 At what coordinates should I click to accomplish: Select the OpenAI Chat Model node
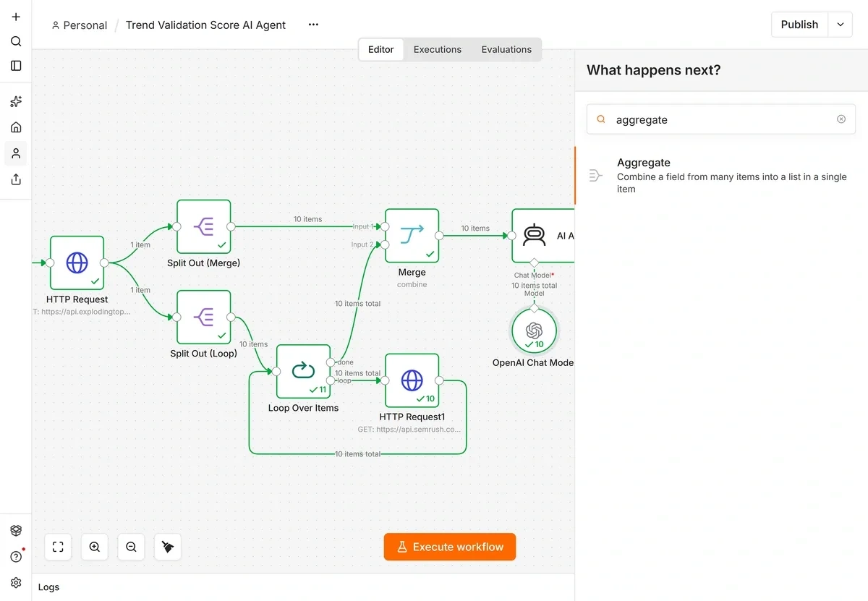coord(534,331)
